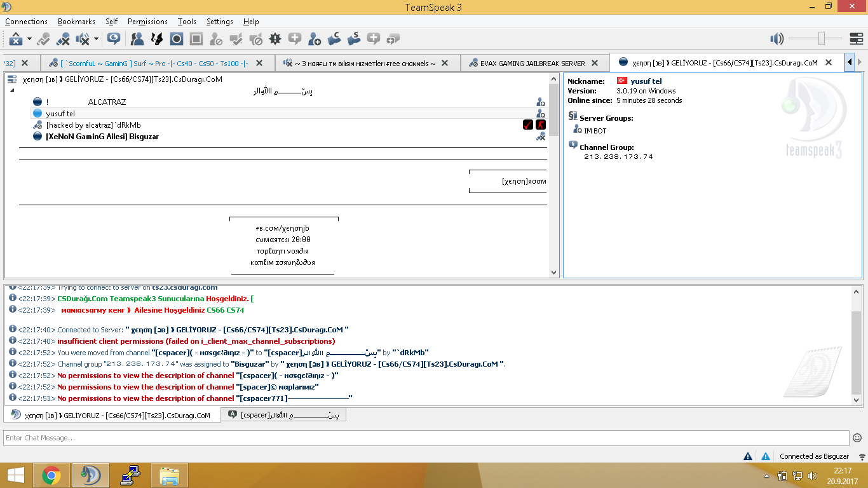Viewport: 868px width, 488px height.
Task: Switch to the [cspacer] channel chat tab
Action: click(283, 415)
